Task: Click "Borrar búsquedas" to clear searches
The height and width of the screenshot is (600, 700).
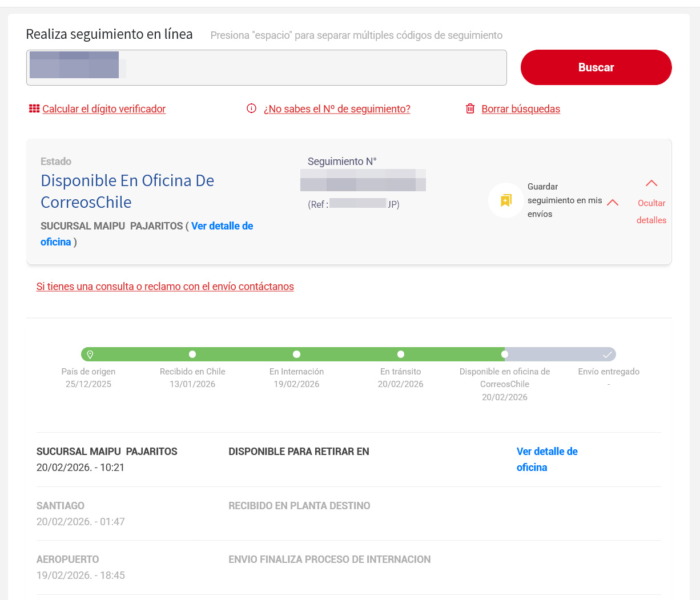Action: (521, 108)
